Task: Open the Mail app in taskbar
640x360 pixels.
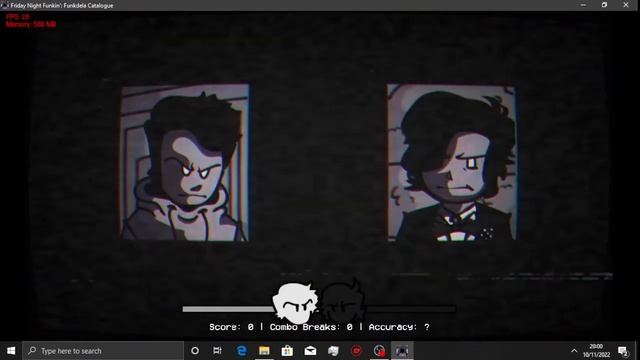Action: coord(310,351)
